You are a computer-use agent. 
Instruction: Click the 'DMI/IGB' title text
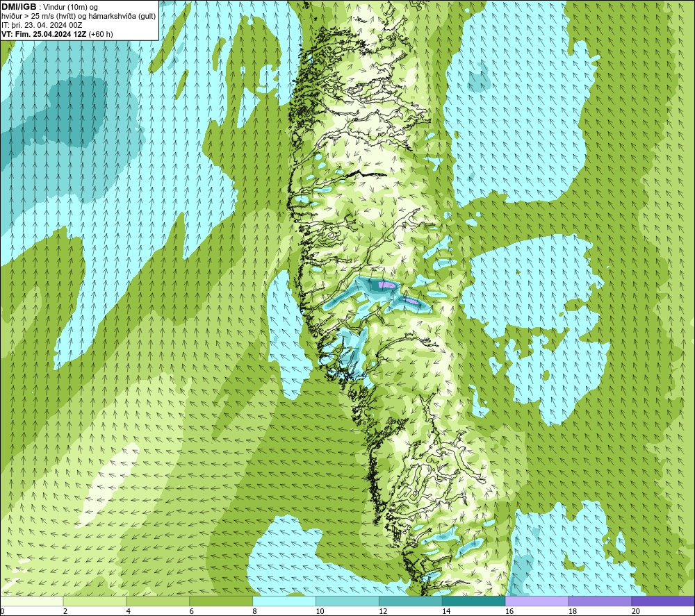19,7
